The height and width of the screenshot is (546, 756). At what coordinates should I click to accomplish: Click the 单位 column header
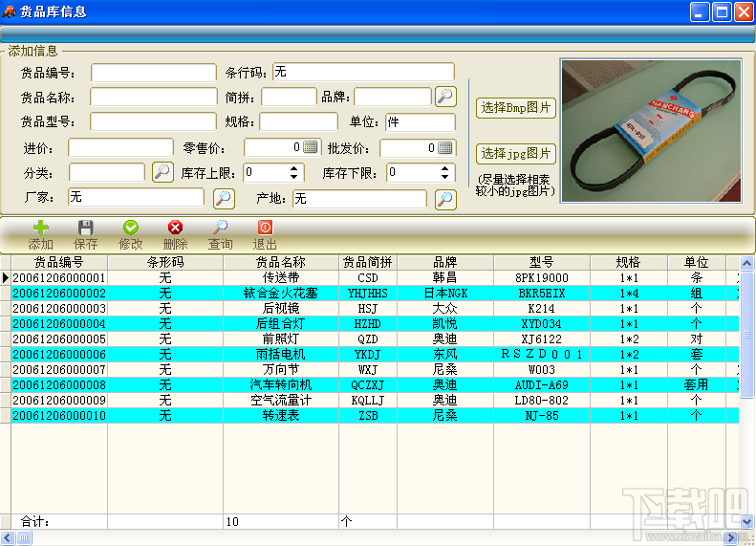pyautogui.click(x=697, y=262)
